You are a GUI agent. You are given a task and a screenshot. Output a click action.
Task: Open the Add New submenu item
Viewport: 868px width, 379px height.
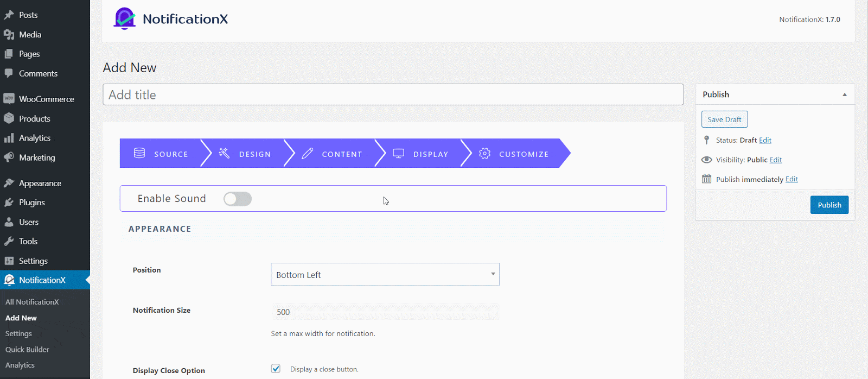[21, 318]
